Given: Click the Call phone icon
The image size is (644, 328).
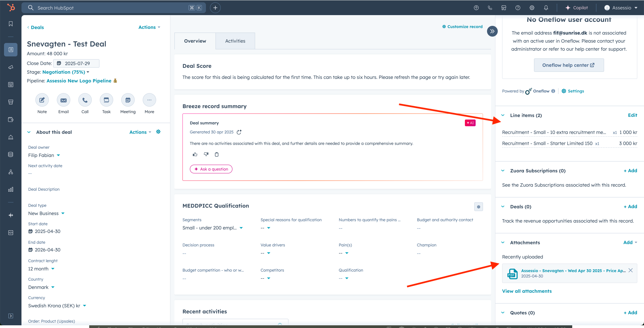Looking at the screenshot, I should (85, 100).
